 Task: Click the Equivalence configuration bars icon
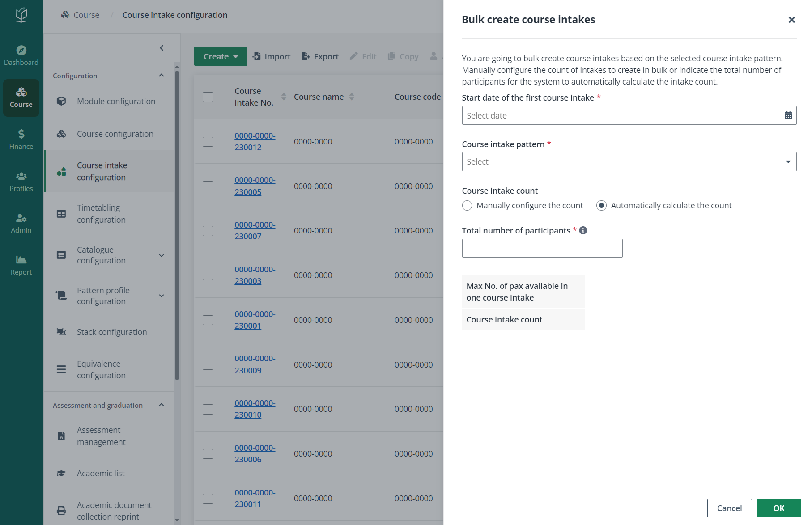point(61,369)
